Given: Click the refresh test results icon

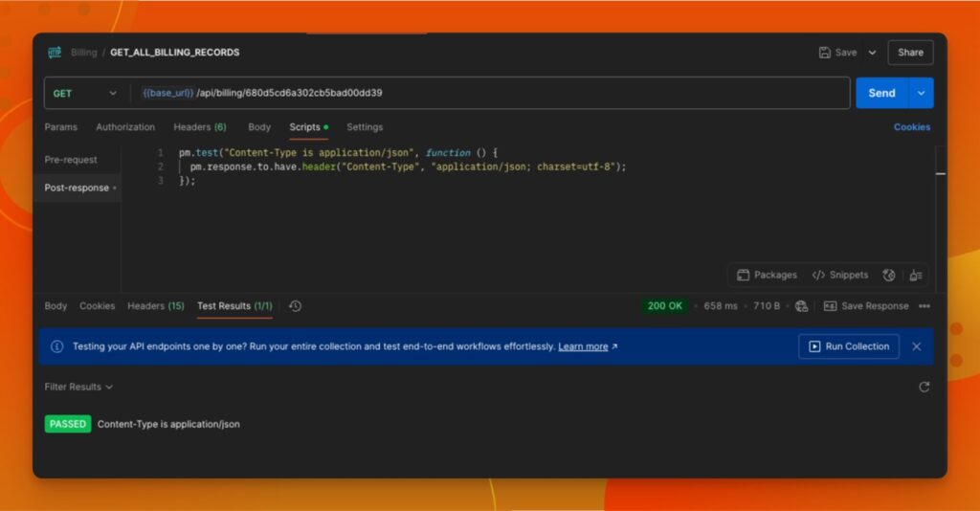Looking at the screenshot, I should click(924, 387).
